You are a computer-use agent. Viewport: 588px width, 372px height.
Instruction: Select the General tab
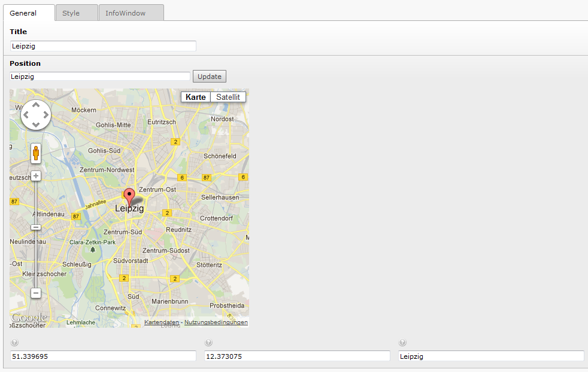click(23, 13)
